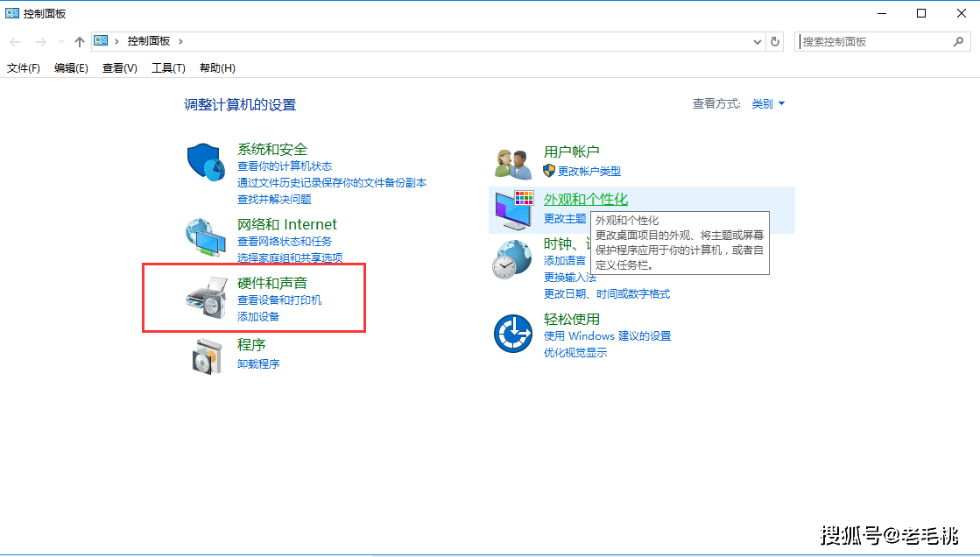This screenshot has height=557, width=980.
Task: Refresh the Control Panel view
Action: (775, 41)
